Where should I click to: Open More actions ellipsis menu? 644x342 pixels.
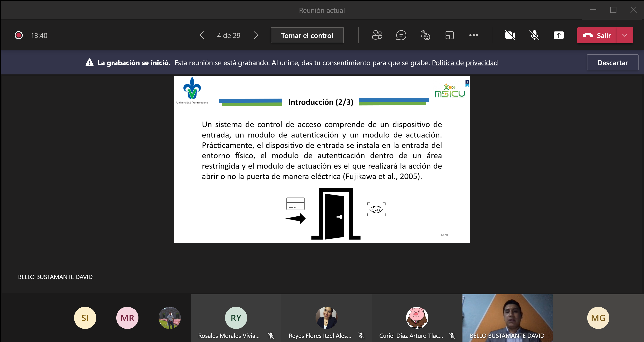pos(474,35)
